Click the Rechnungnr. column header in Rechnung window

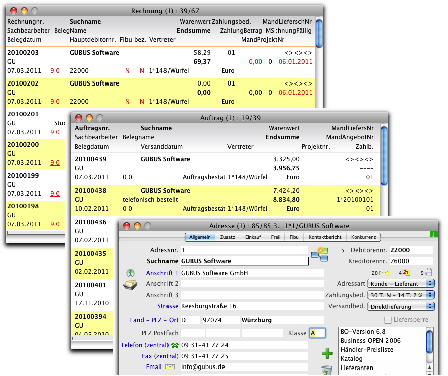[26, 22]
